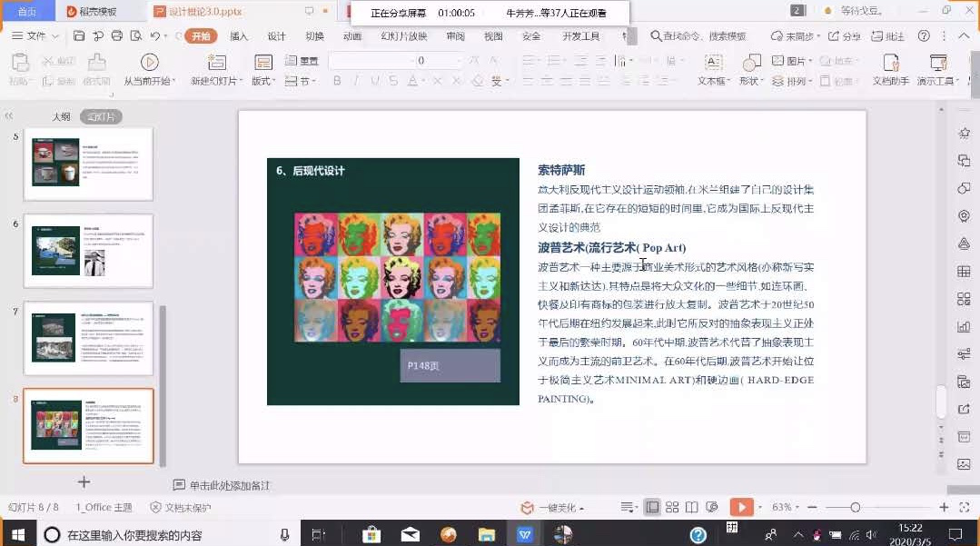Open the 插入 Insert ribbon tab
This screenshot has height=546, width=980.
click(239, 36)
